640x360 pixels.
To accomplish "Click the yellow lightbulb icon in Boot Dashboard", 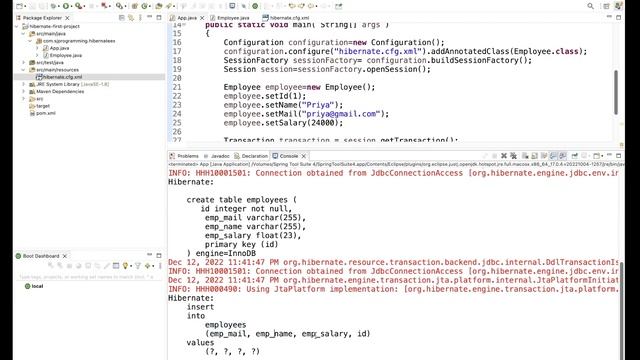I will click(125, 266).
